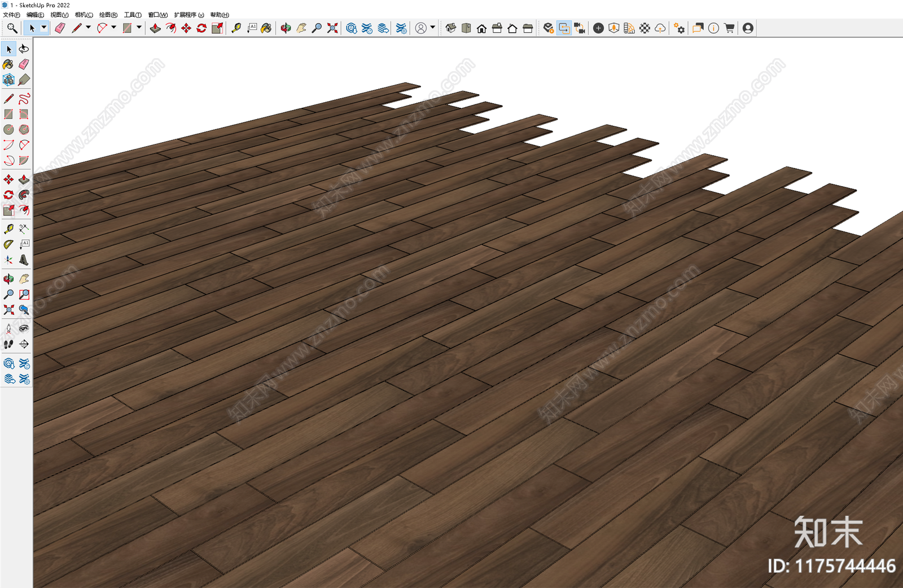Screen dimensions: 903x588
Task: Choose the Tag tool
Action: pyautogui.click(x=24, y=80)
